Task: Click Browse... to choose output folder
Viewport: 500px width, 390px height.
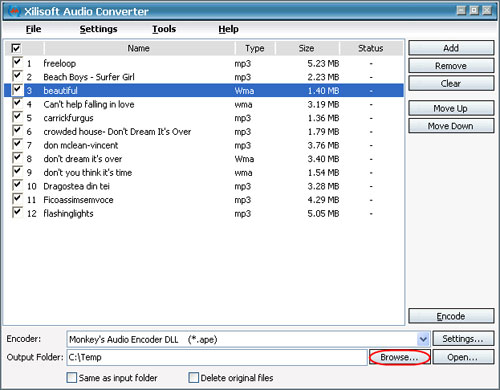Action: click(x=399, y=357)
